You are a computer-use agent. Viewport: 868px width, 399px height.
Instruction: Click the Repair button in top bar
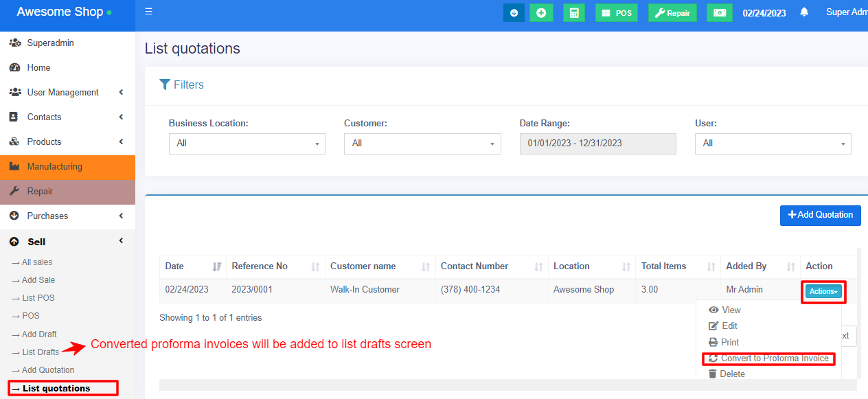tap(672, 13)
